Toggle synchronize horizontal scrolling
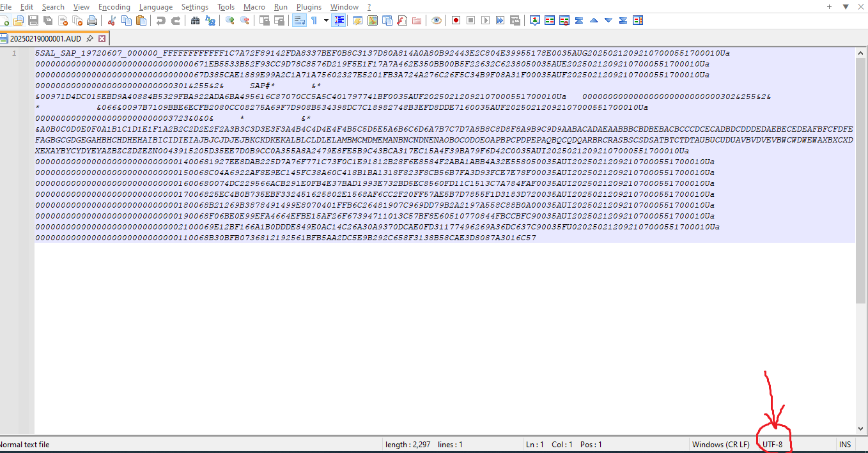 [279, 20]
